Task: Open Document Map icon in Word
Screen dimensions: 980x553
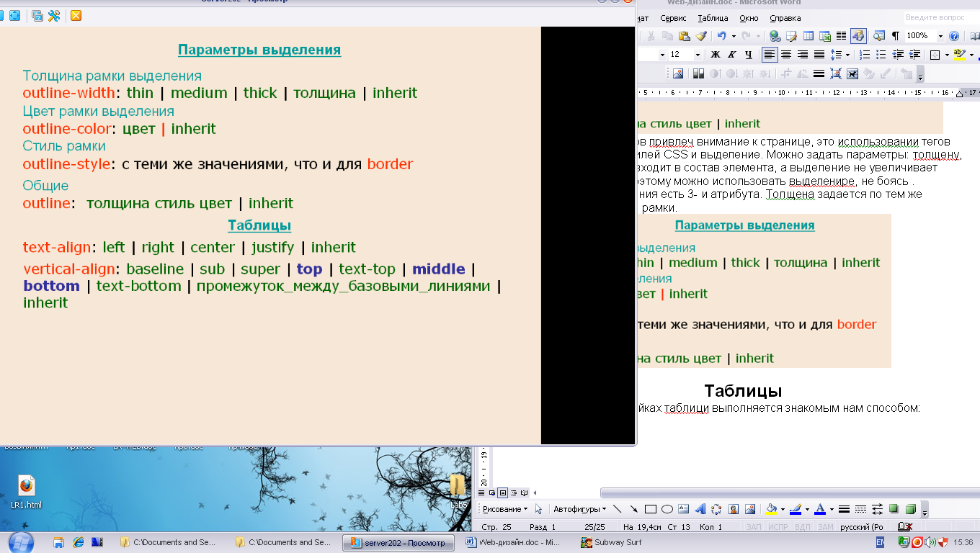Action: 879,36
